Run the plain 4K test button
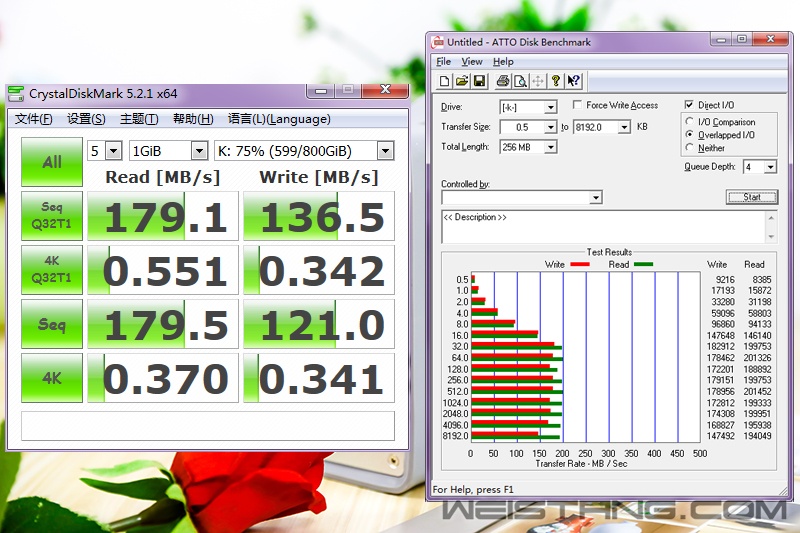800x533 pixels. 52,378
